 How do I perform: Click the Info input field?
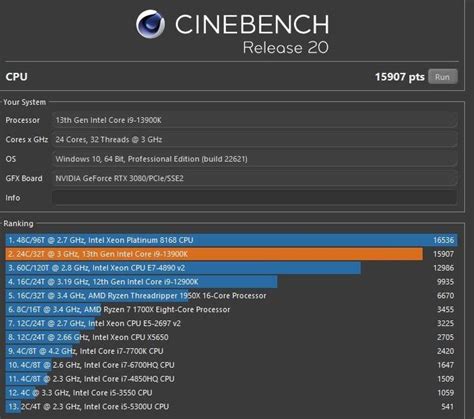click(254, 198)
